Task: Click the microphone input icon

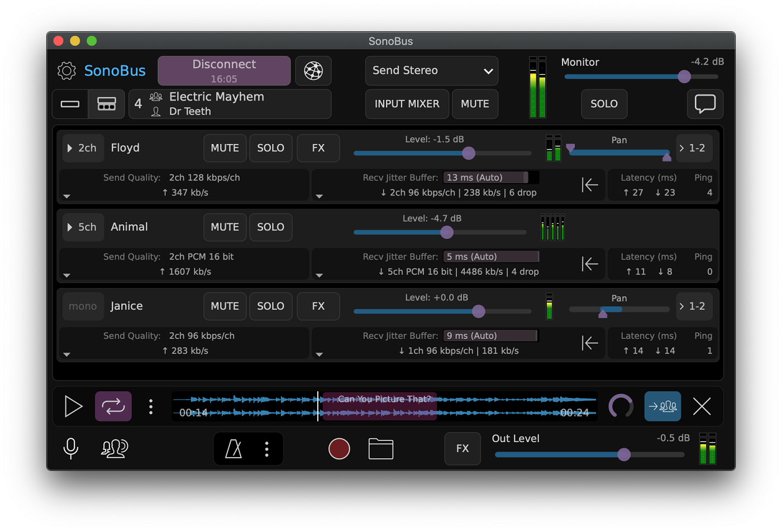Action: coord(71,448)
